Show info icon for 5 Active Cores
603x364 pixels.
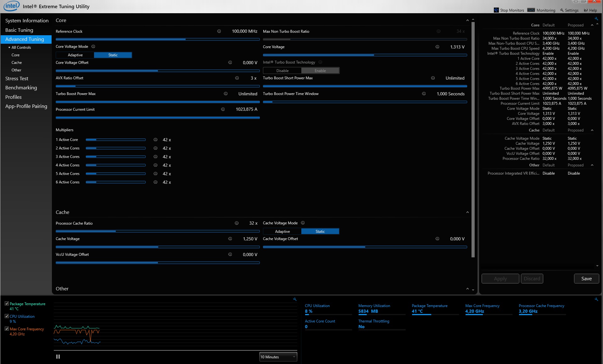[155, 174]
